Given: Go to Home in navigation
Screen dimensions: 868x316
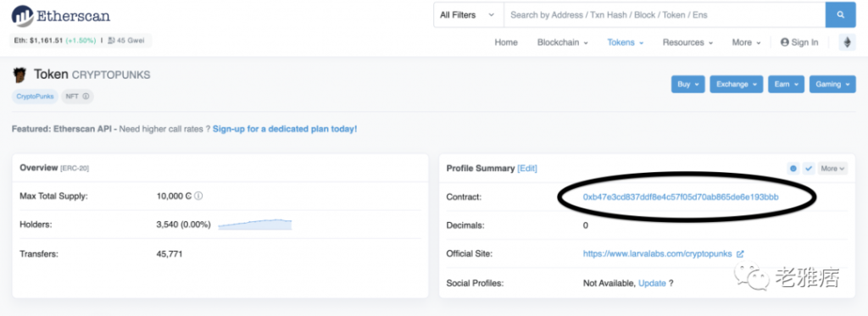Looking at the screenshot, I should coord(506,42).
